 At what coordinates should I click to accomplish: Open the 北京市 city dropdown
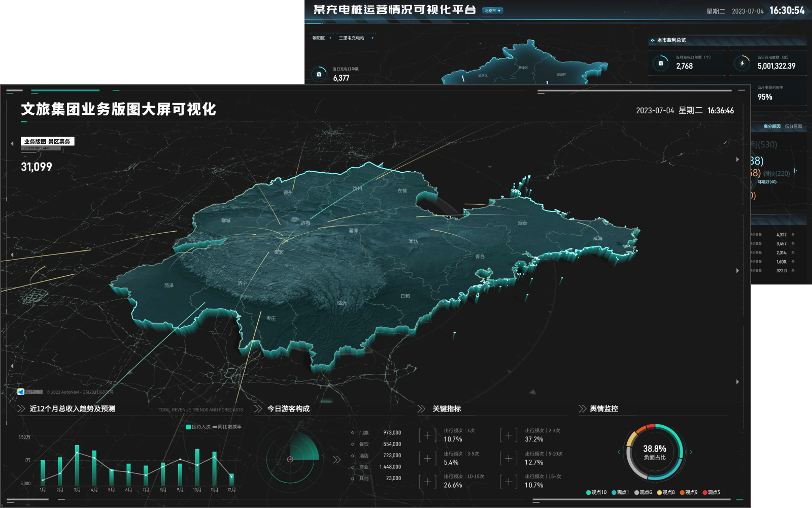point(492,11)
